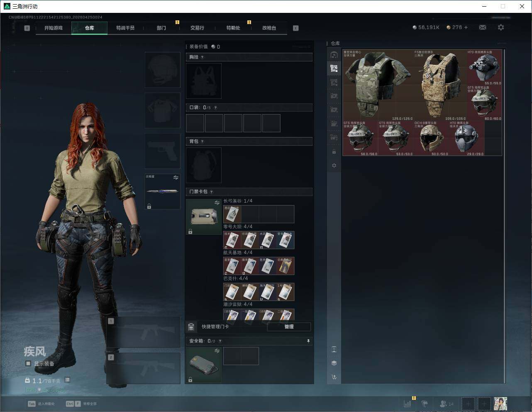Select the all-items warehouse filter icon
Viewport: 532px width, 412px height.
pos(334,55)
